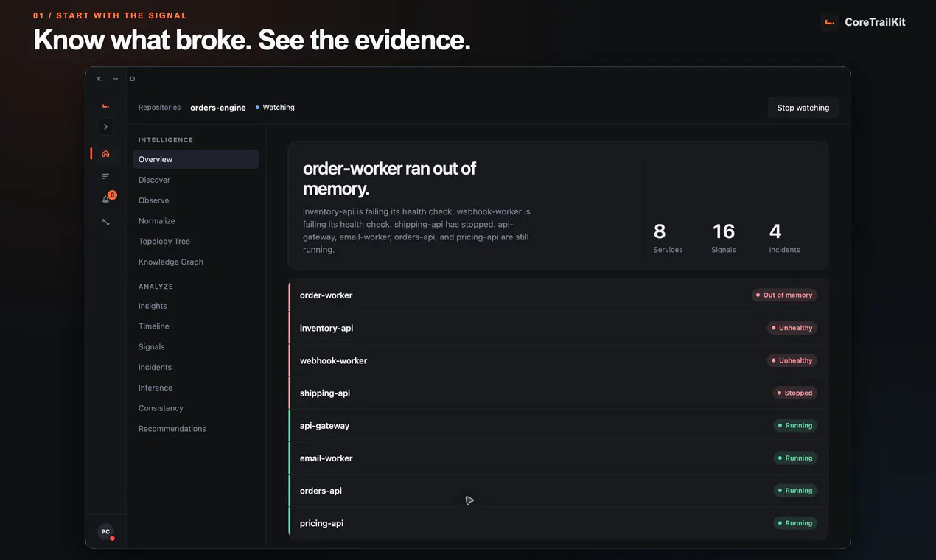Screen dimensions: 936x560
Task: Open Knowledge Graph in the sidebar
Action: click(196, 262)
